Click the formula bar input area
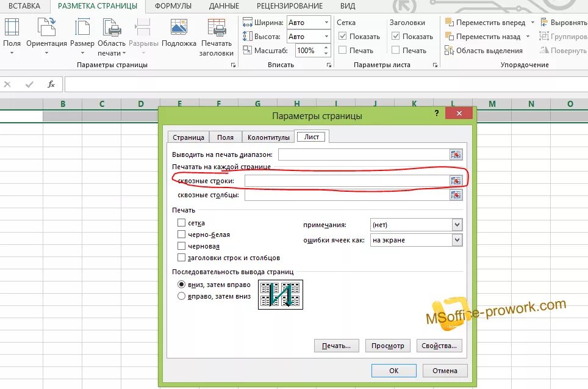Image resolution: width=588 pixels, height=389 pixels. tap(326, 84)
